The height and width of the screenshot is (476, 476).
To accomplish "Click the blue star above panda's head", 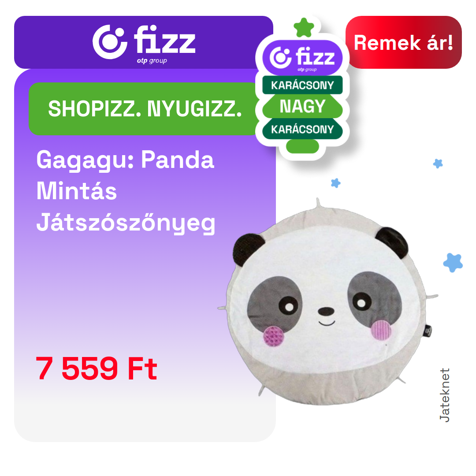I will (335, 183).
